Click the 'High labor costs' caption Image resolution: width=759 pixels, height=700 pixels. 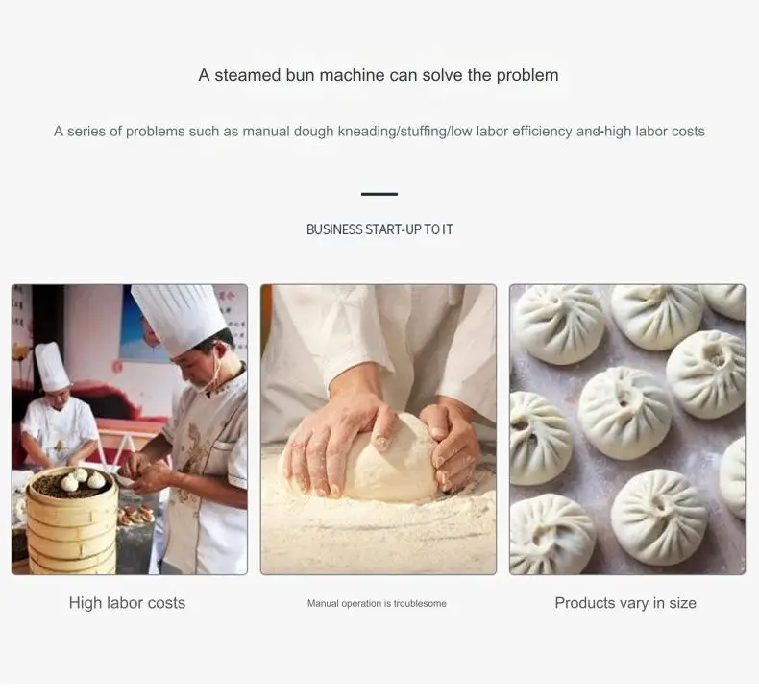tap(128, 603)
